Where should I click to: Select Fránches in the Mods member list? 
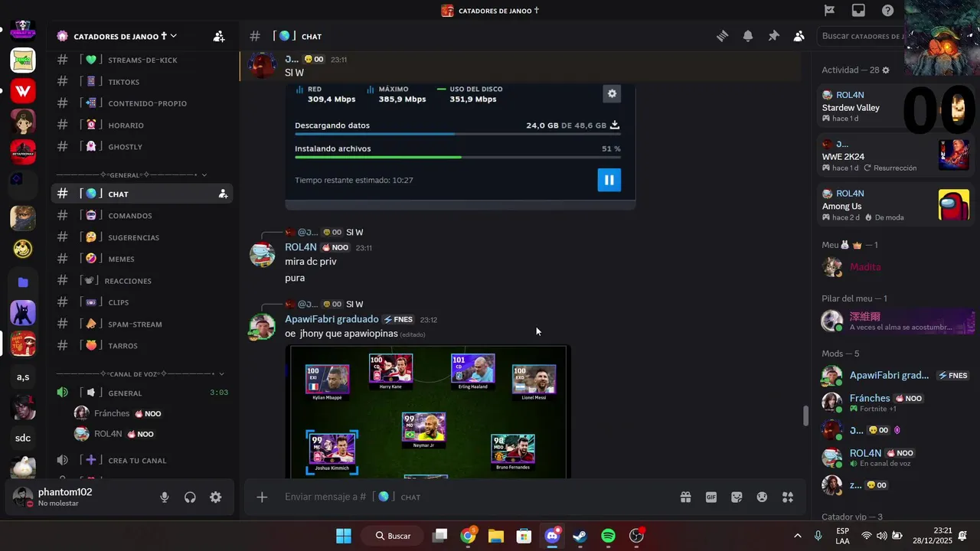895,402
